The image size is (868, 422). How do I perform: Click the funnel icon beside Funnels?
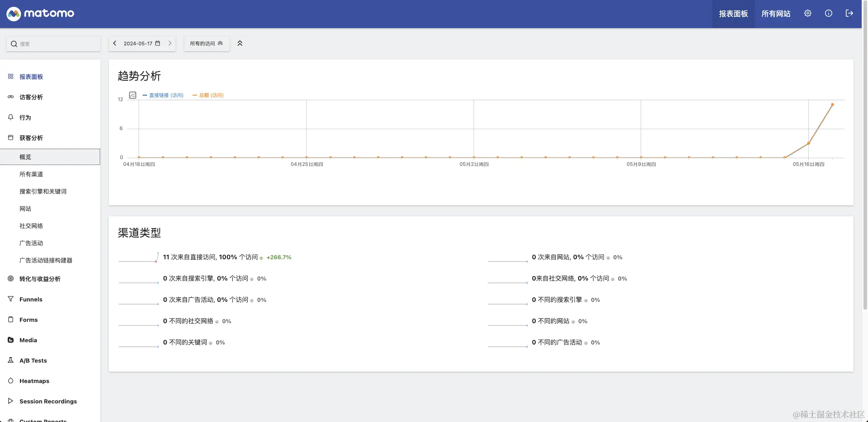[11, 299]
